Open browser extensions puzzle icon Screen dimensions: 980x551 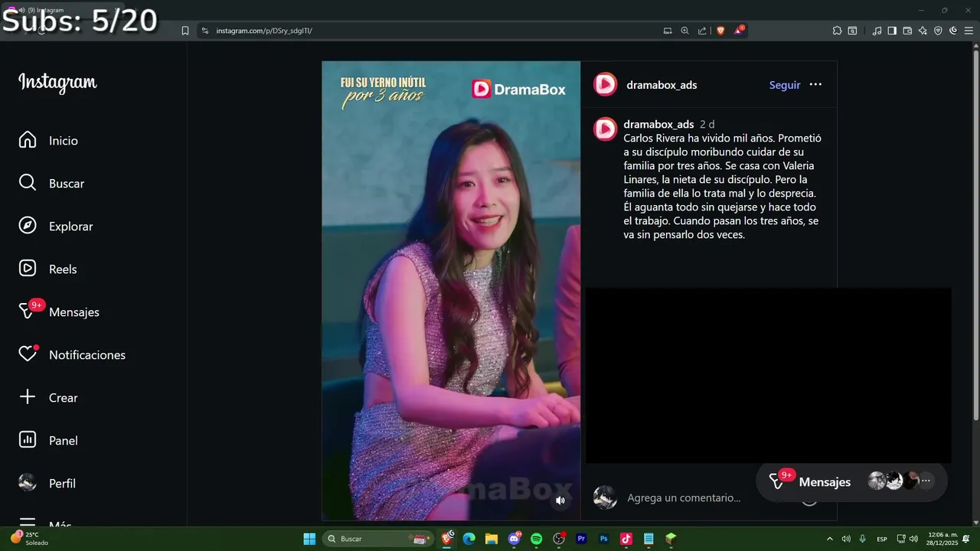point(837,31)
